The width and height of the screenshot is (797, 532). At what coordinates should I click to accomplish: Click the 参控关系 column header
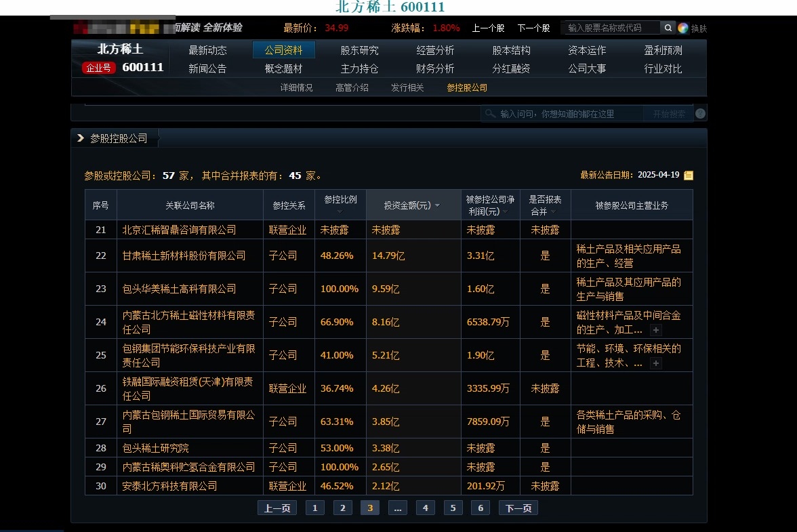pyautogui.click(x=289, y=205)
